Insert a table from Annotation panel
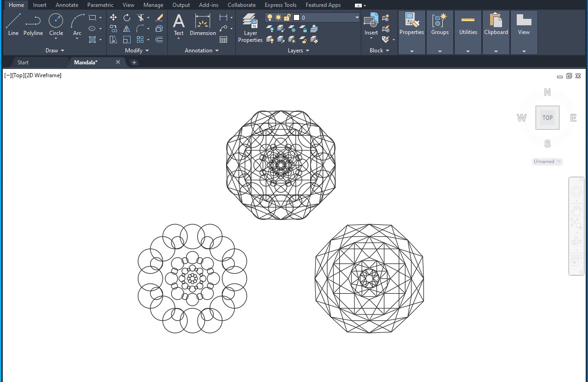This screenshot has width=588, height=382. 223,40
